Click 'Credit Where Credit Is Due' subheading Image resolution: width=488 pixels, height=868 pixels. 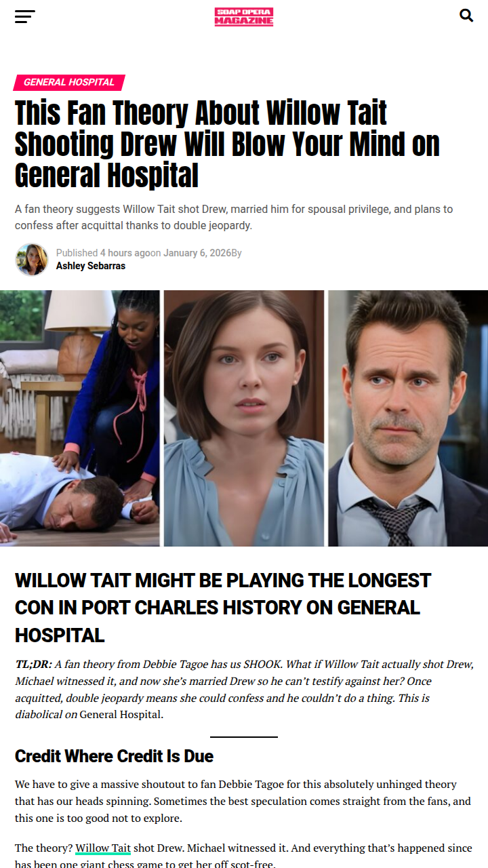point(114,756)
